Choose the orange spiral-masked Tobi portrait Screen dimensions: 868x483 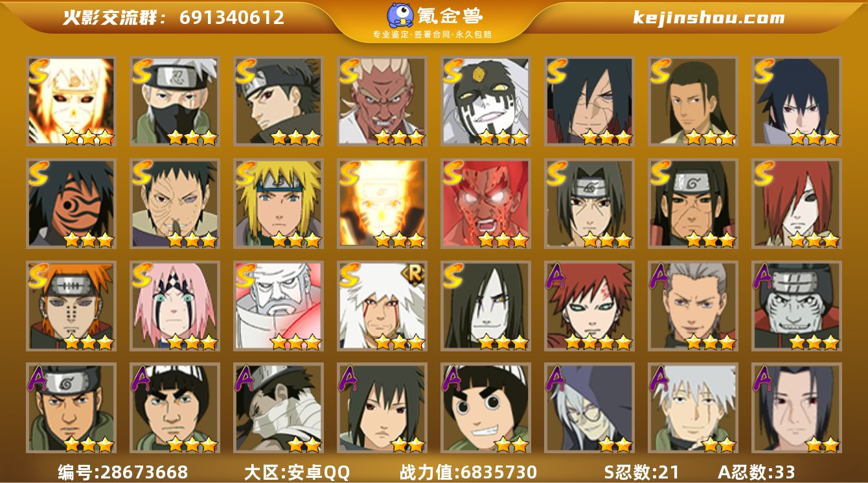[71, 203]
